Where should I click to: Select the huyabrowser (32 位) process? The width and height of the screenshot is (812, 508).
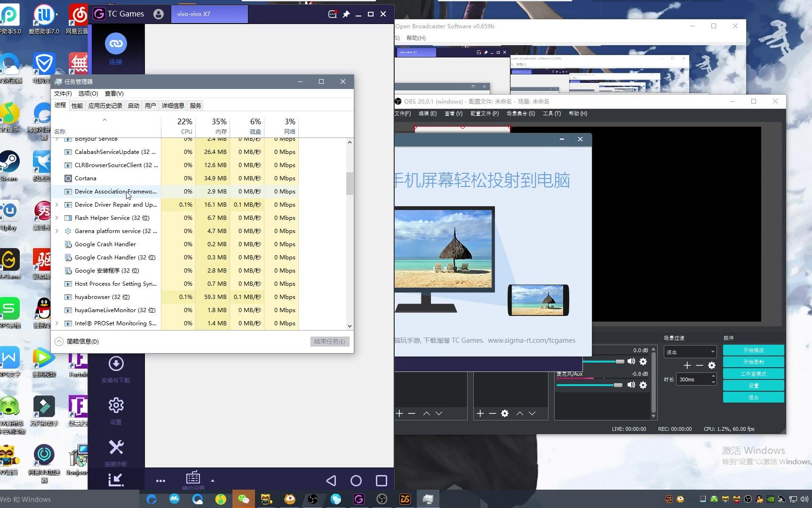(x=175, y=297)
